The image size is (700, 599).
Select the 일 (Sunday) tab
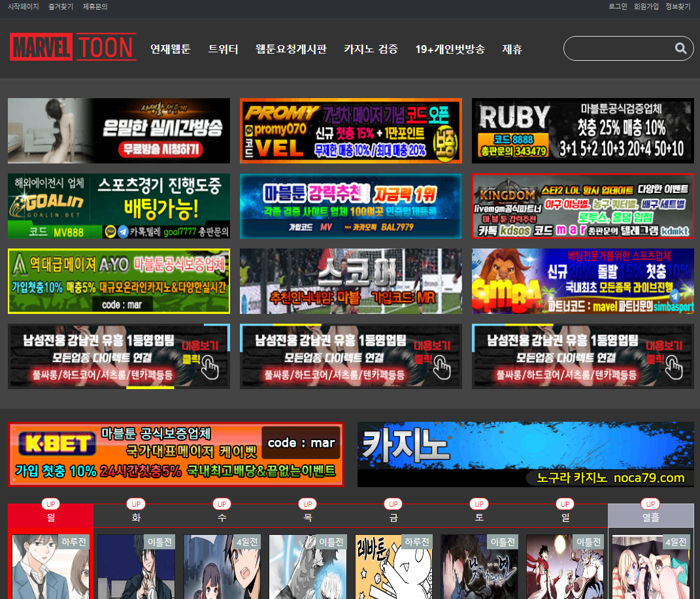coord(565,517)
